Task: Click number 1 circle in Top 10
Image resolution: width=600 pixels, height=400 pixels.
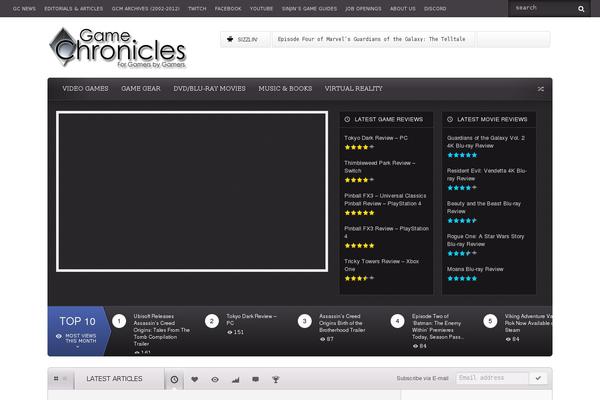Action: point(119,321)
